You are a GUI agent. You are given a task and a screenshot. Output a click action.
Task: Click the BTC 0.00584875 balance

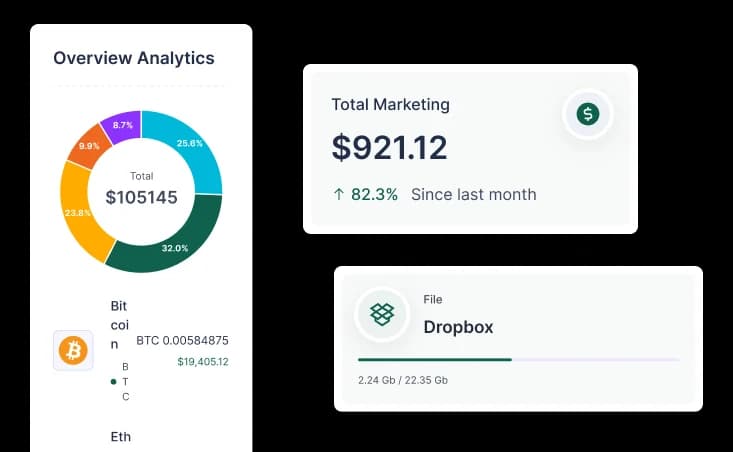click(x=182, y=340)
